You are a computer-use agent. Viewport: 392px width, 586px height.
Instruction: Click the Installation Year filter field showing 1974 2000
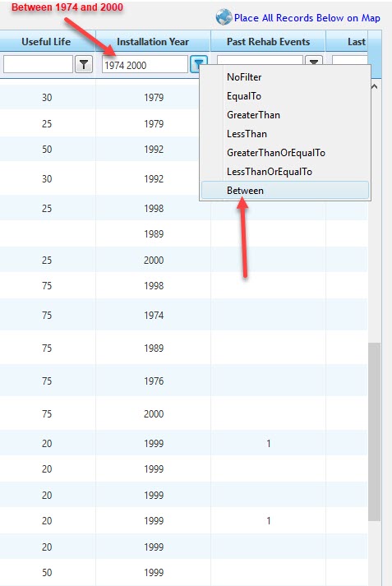coord(145,65)
